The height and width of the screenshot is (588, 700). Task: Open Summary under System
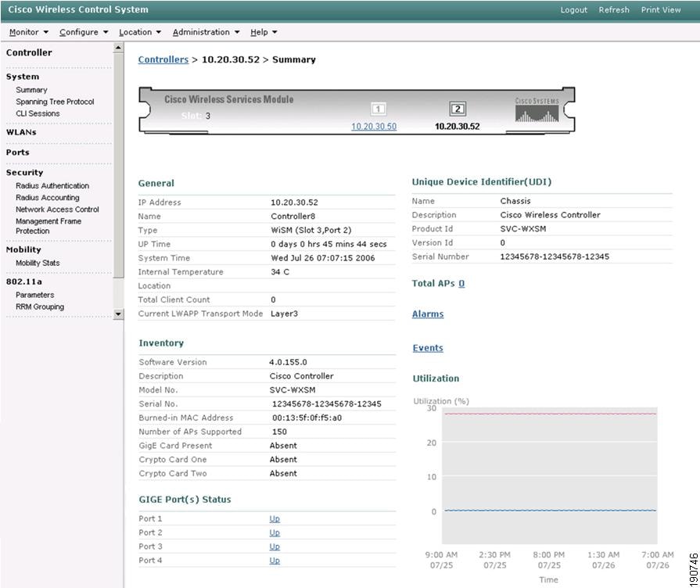pos(31,90)
